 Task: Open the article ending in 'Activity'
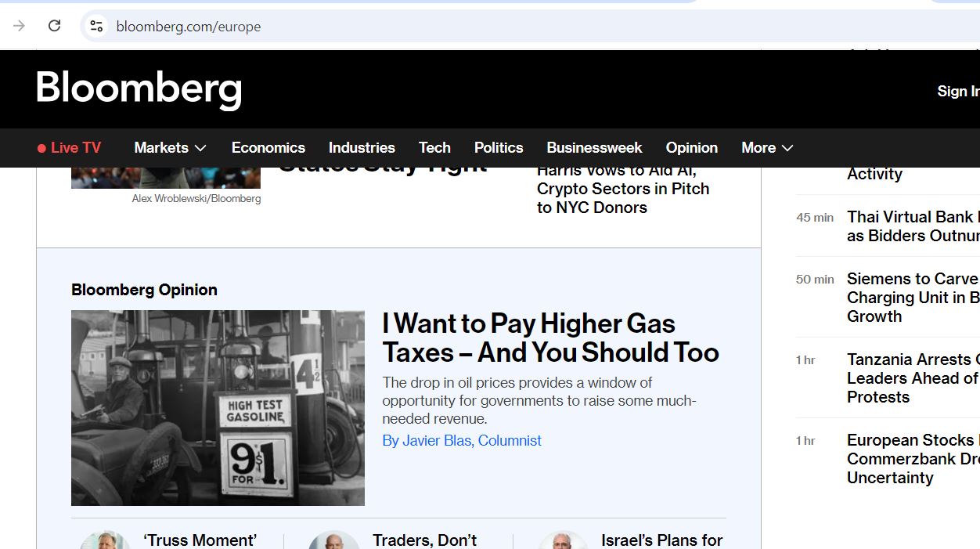pyautogui.click(x=874, y=174)
